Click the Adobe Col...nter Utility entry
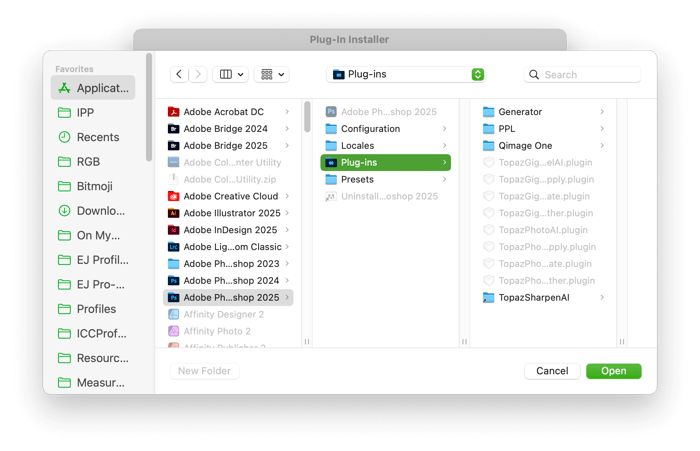This screenshot has width=700, height=451. 228,163
